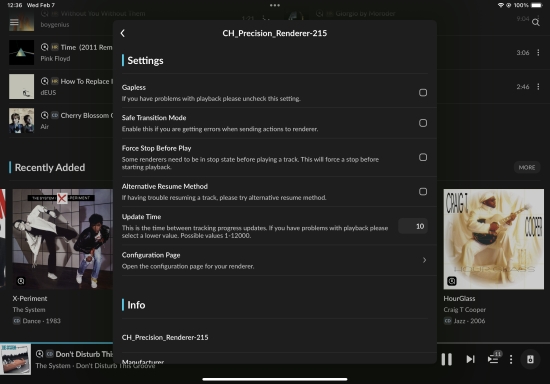Click the Gapless setting label
550x384 pixels.
click(x=134, y=87)
